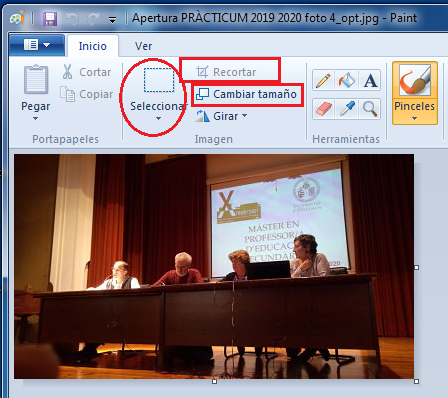Open the Paint file menu button
The width and height of the screenshot is (448, 398).
coord(37,45)
